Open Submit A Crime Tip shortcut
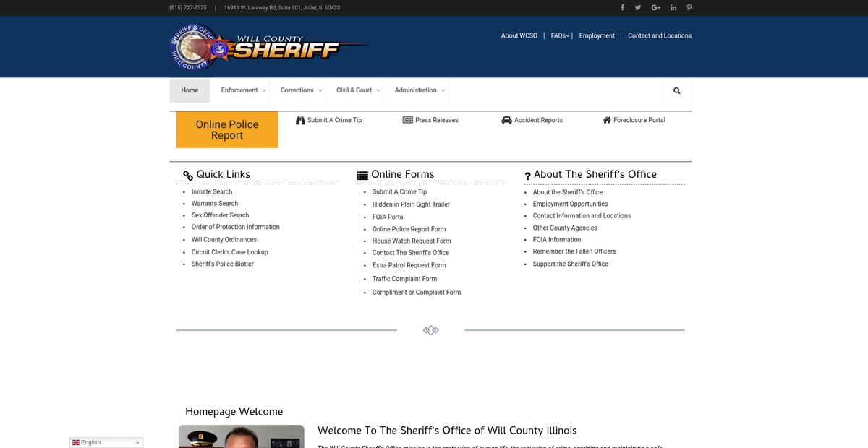This screenshot has height=448, width=868. tap(334, 120)
